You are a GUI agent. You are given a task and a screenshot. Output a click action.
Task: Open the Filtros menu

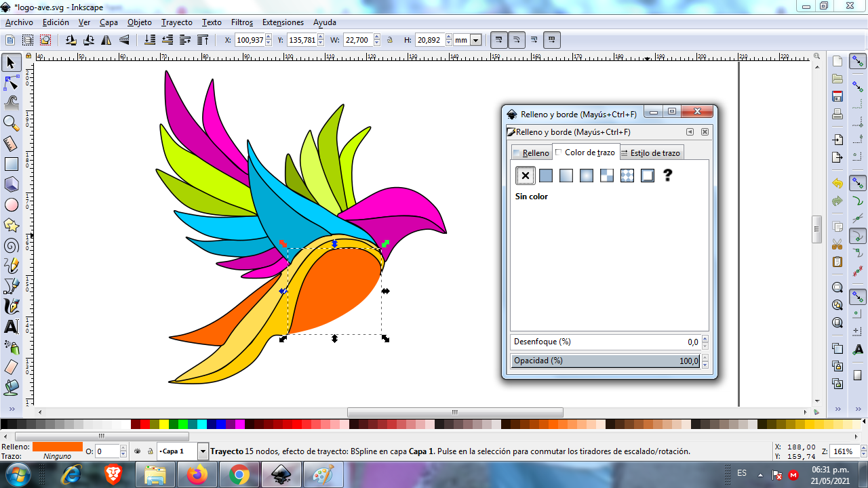(242, 22)
